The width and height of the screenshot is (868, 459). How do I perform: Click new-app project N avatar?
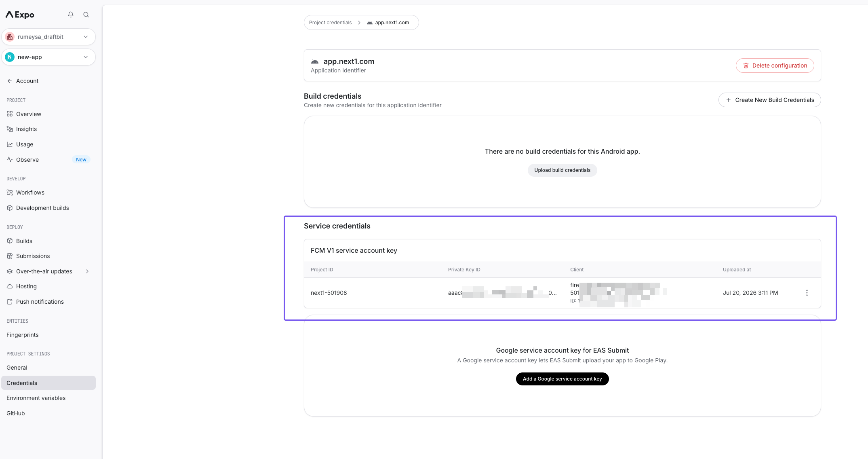(x=10, y=57)
